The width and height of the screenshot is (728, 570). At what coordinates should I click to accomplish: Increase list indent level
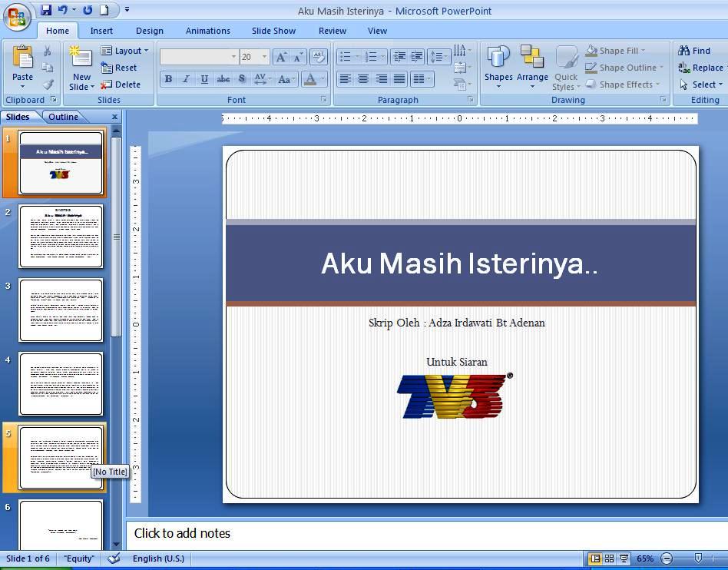coord(417,57)
